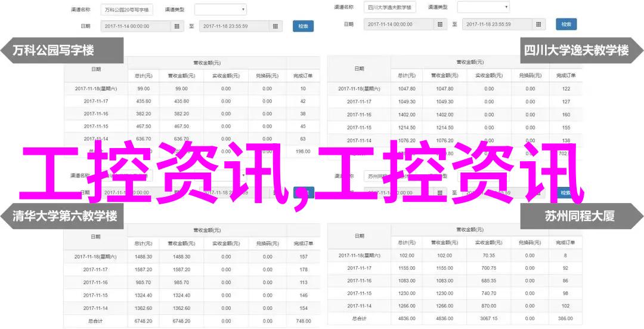The height and width of the screenshot is (329, 644).
Task: Click end date field in 四川大学逸夫教学楼 panel
Action: tap(498, 24)
